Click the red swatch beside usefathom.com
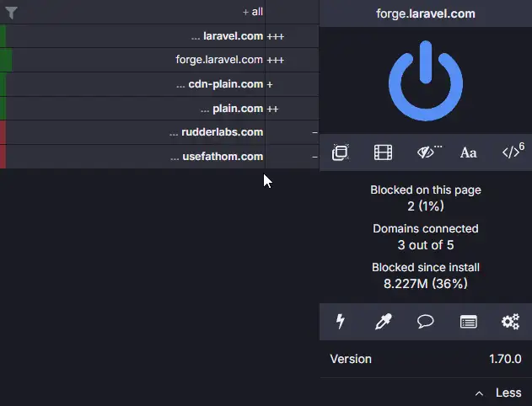This screenshot has width=532, height=406. (3, 157)
